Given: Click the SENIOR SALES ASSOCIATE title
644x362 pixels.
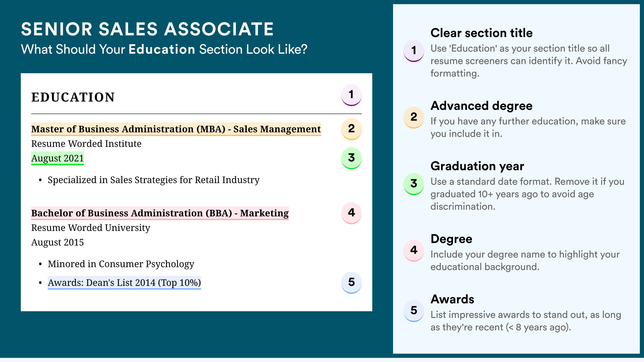Looking at the screenshot, I should coord(147,29).
